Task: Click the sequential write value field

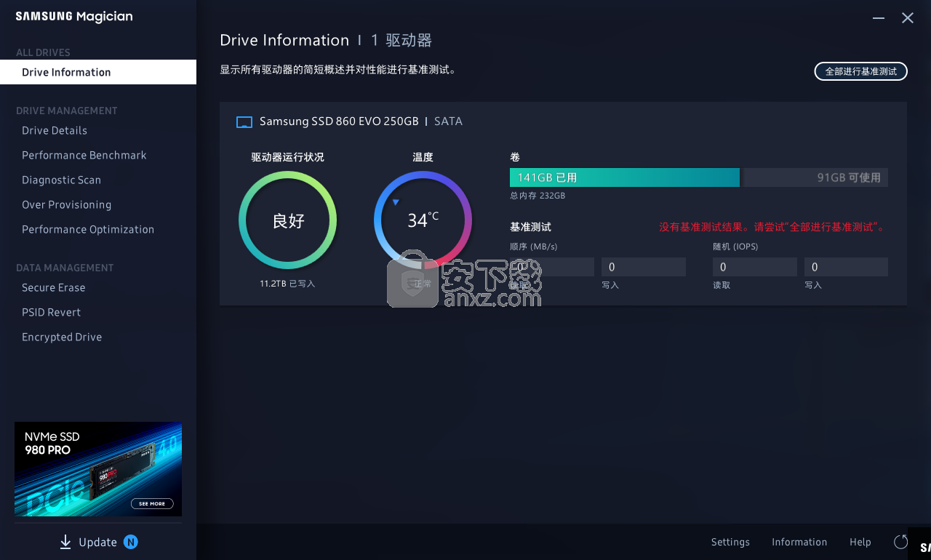Action: (644, 267)
